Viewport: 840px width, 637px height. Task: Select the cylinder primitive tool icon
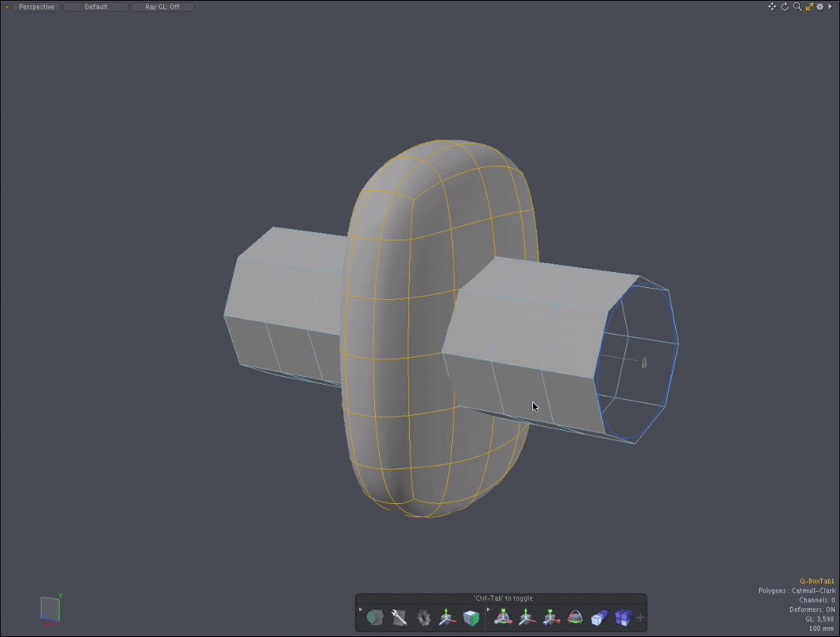374,618
